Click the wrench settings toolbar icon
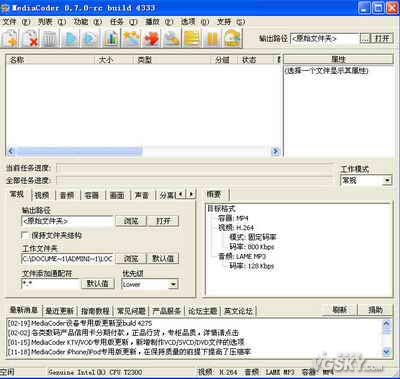 [x=172, y=38]
